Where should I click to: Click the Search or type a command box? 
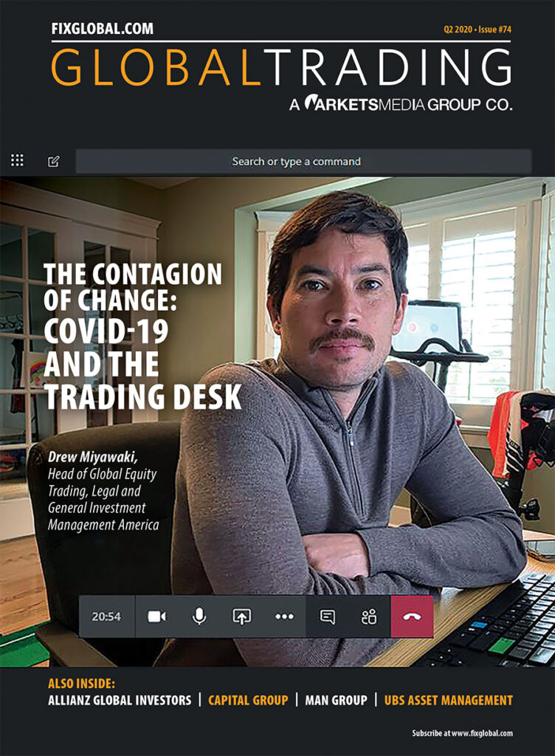coord(303,162)
